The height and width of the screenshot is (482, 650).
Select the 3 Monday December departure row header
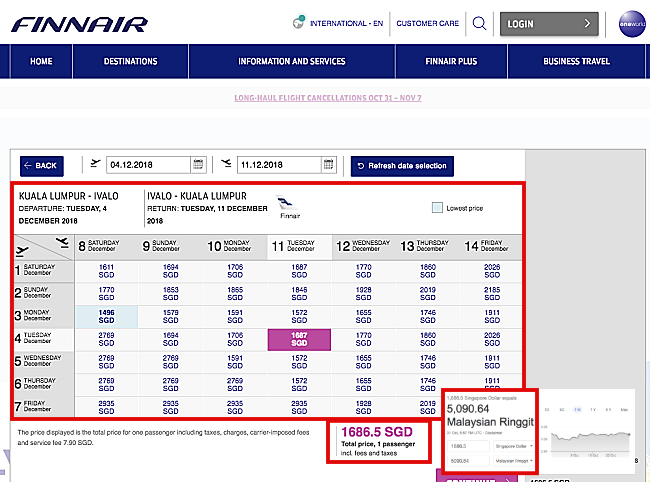click(44, 316)
